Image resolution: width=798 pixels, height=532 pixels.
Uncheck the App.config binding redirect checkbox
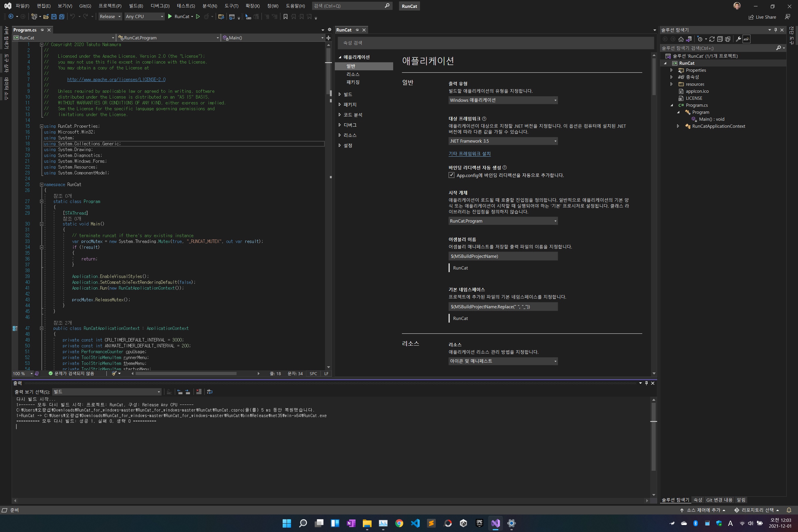(451, 175)
